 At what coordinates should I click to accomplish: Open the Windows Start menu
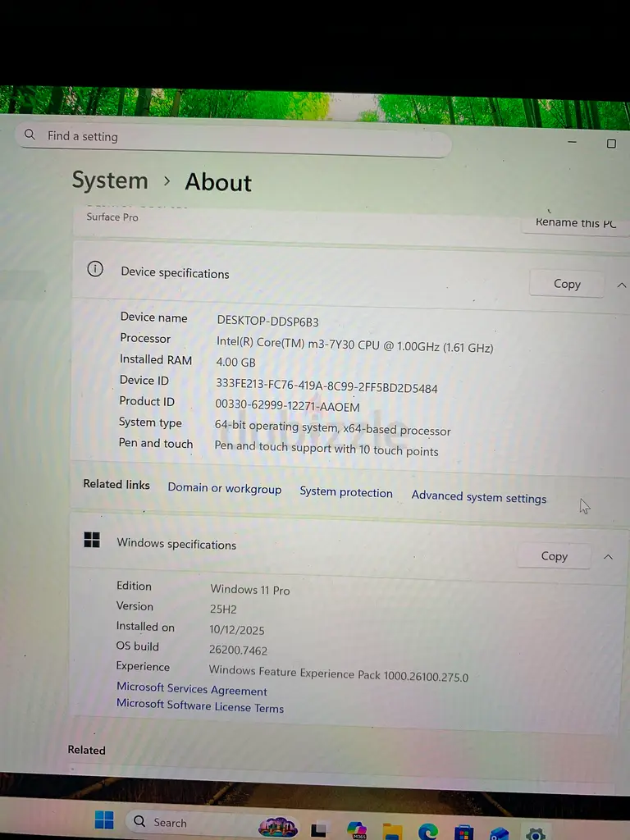click(x=104, y=820)
